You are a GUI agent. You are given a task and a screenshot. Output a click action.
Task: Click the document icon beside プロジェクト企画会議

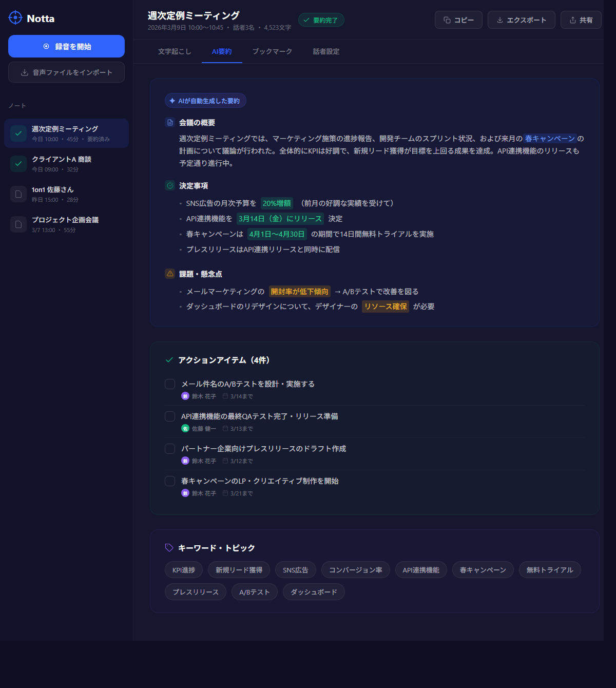pyautogui.click(x=18, y=224)
